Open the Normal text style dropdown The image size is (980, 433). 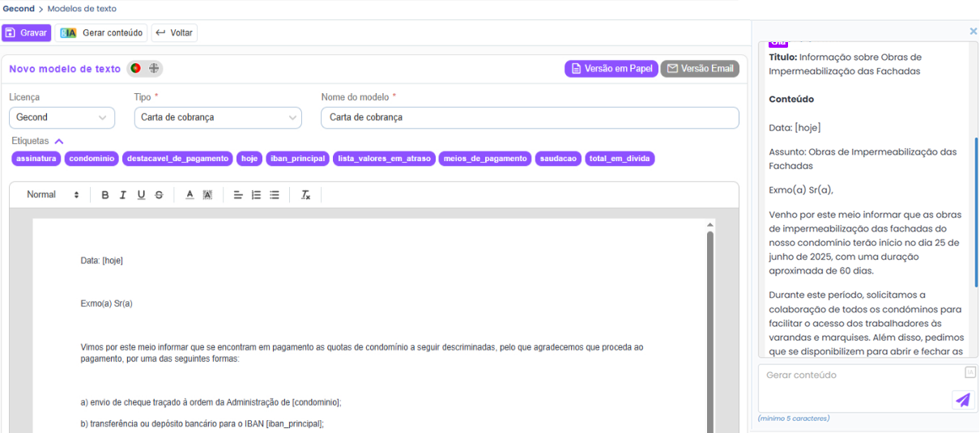coord(53,195)
